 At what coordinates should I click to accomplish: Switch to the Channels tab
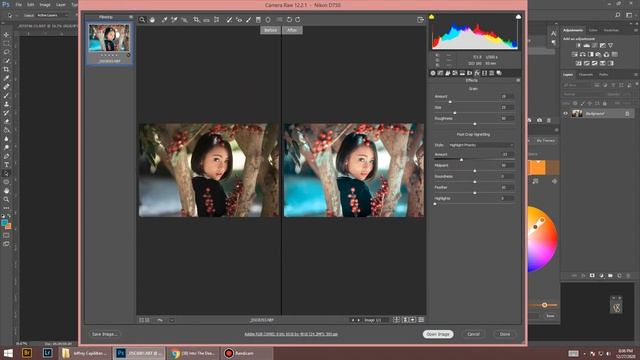(586, 75)
